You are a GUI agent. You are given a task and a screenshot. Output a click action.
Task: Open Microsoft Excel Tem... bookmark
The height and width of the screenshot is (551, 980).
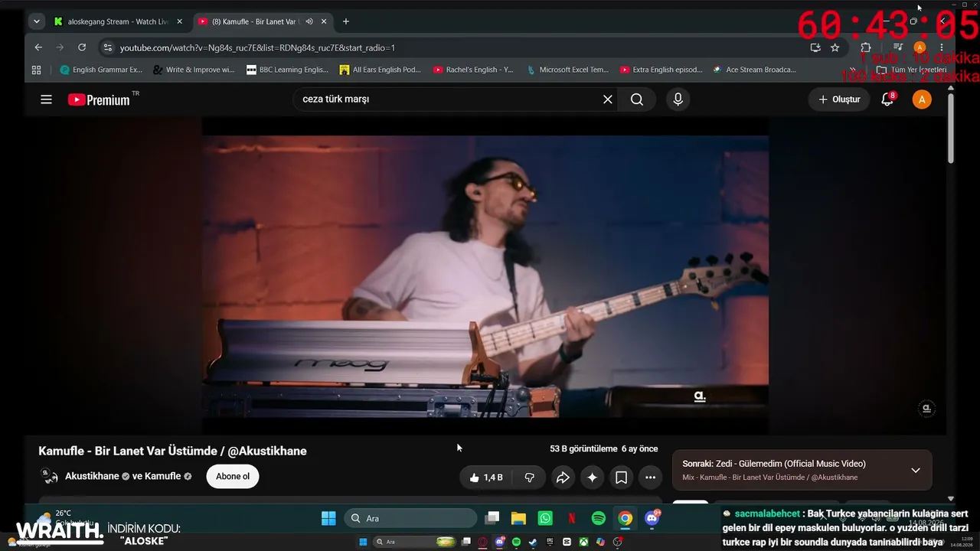pyautogui.click(x=567, y=70)
